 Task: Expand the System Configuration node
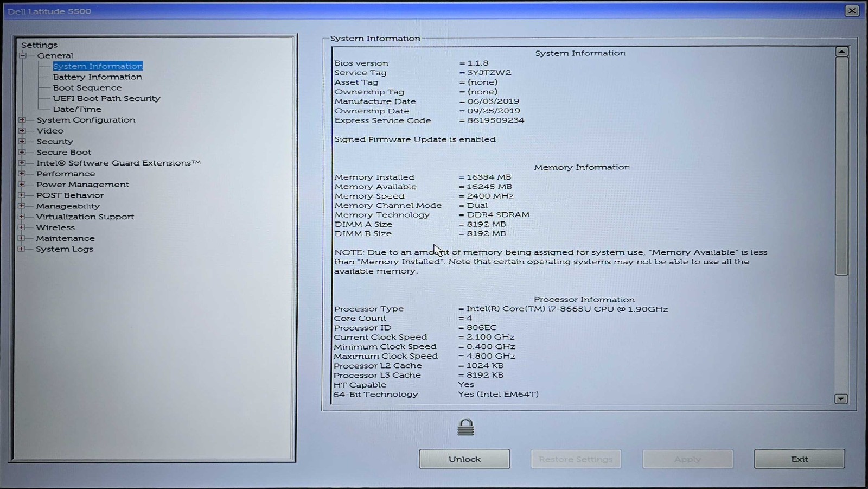coord(22,120)
